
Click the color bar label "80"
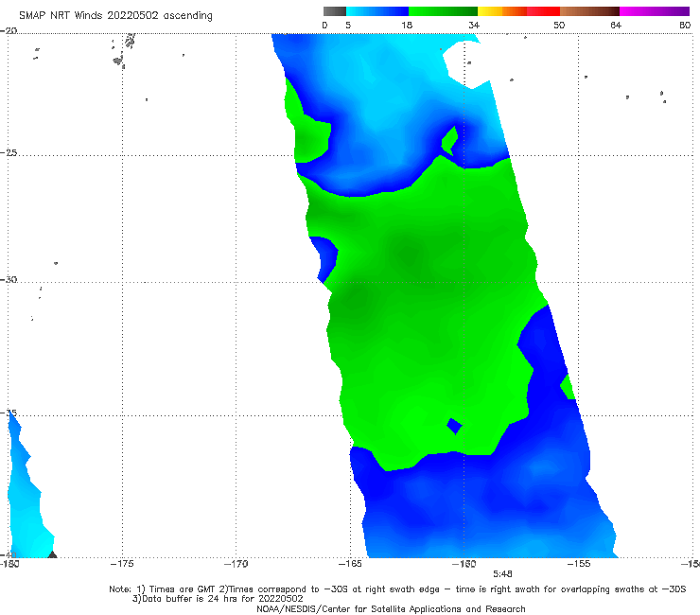pos(685,26)
